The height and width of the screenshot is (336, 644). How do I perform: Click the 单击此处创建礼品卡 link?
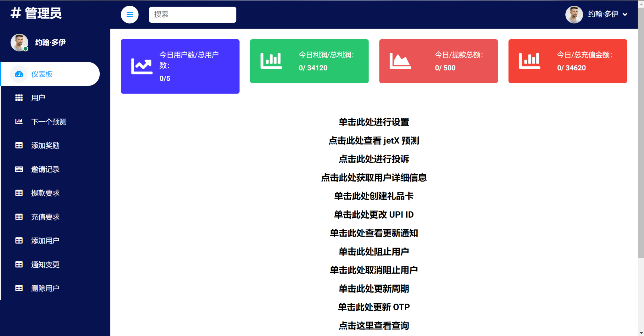point(374,196)
